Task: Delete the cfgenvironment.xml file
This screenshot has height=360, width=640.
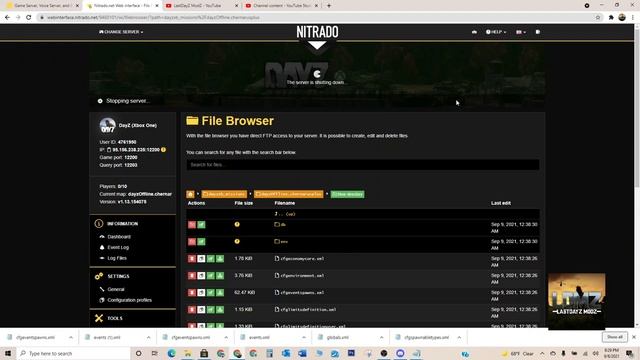Action: (192, 276)
